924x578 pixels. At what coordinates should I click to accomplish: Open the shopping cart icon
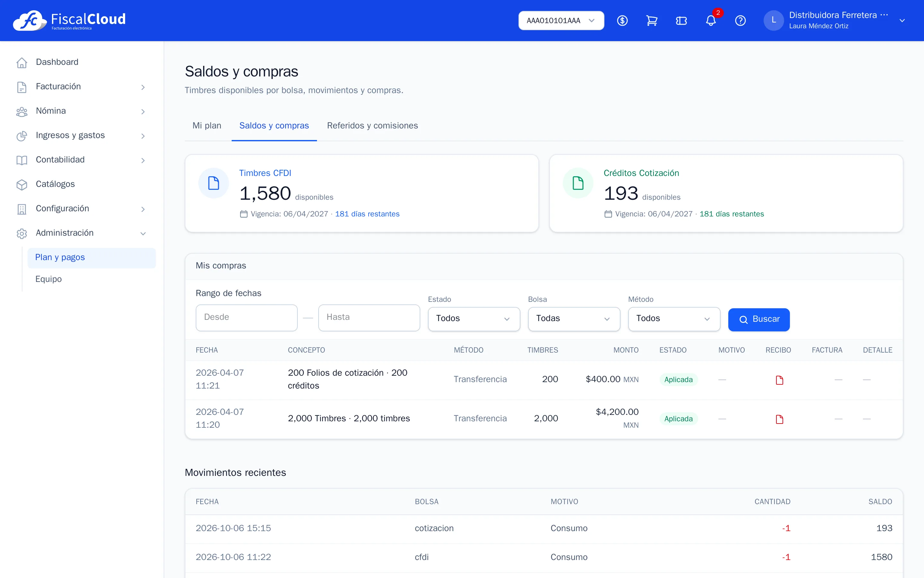tap(652, 21)
